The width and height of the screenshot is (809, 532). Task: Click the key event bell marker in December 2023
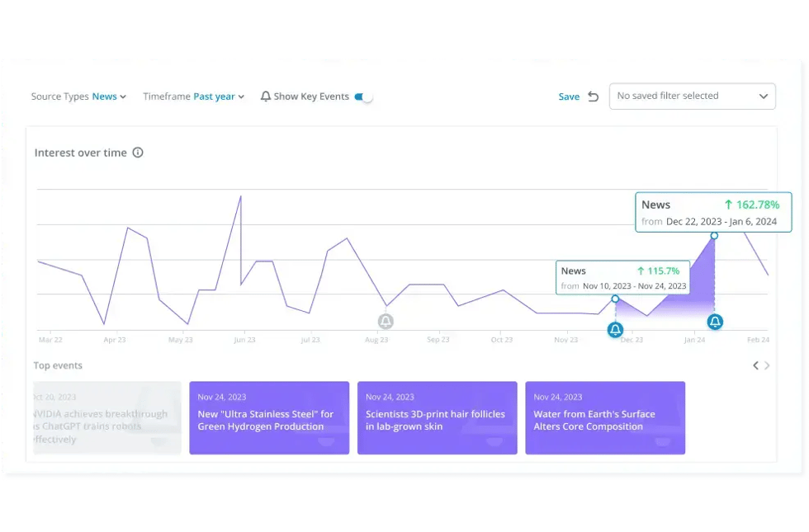click(615, 330)
